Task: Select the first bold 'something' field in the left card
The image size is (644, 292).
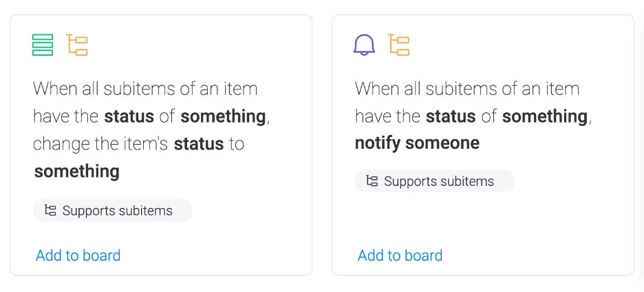Action: click(224, 116)
